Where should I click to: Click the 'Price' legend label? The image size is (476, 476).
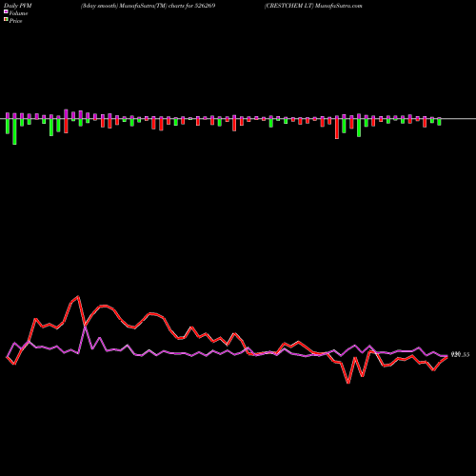point(15,21)
